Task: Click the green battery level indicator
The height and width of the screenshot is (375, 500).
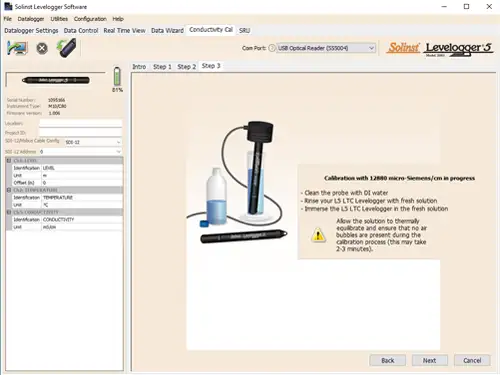Action: click(117, 76)
